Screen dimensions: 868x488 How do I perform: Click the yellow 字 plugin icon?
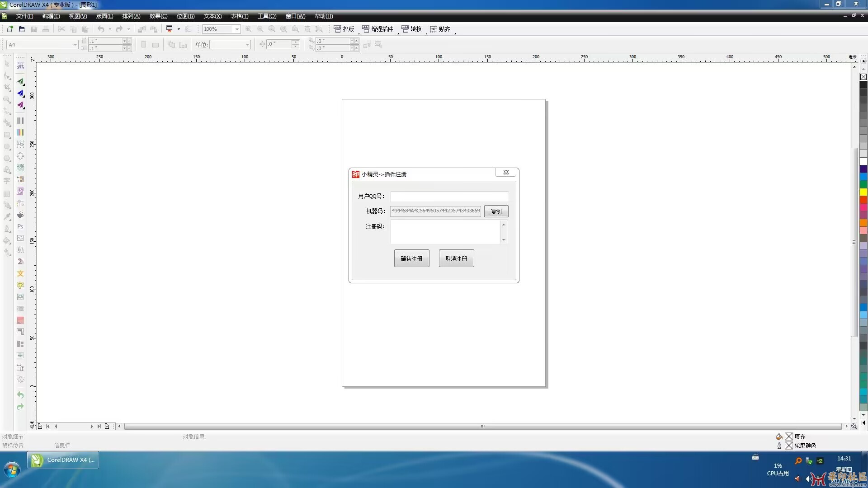(20, 285)
